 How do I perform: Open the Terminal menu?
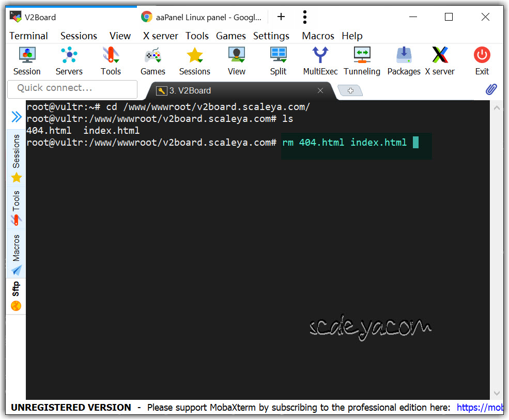tap(28, 36)
